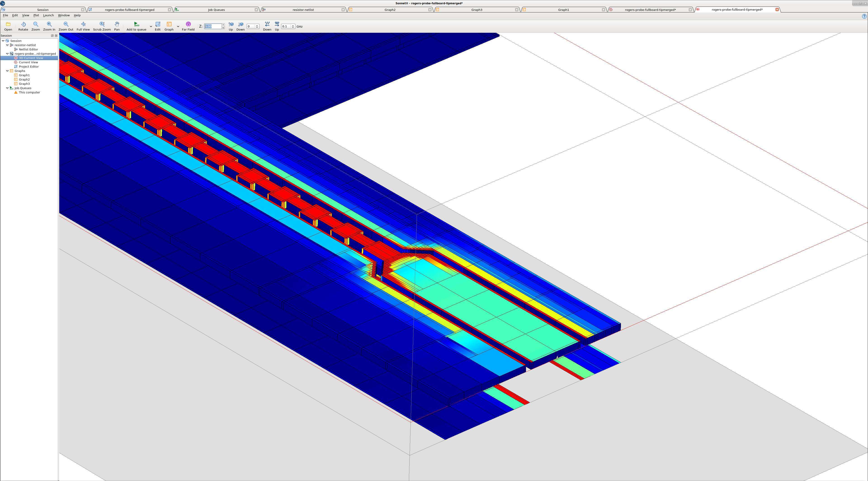Open the Edit menu in the menu bar
868x481 pixels.
click(x=15, y=15)
